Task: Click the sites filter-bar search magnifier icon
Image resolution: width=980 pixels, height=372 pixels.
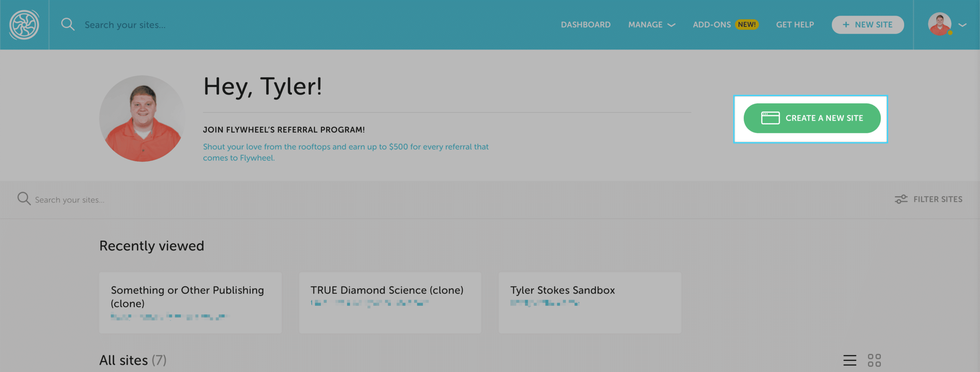Action: click(x=24, y=199)
